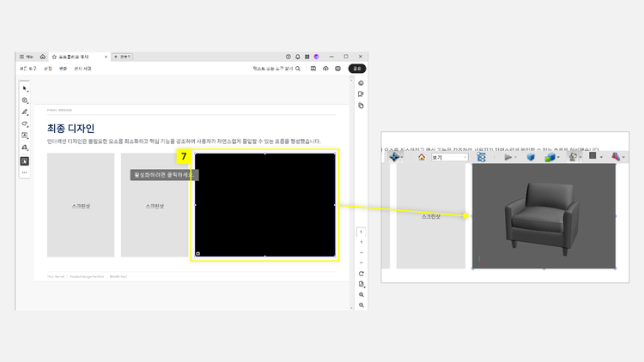This screenshot has width=644, height=362.
Task: Open the apps grid icon
Action: point(307,57)
